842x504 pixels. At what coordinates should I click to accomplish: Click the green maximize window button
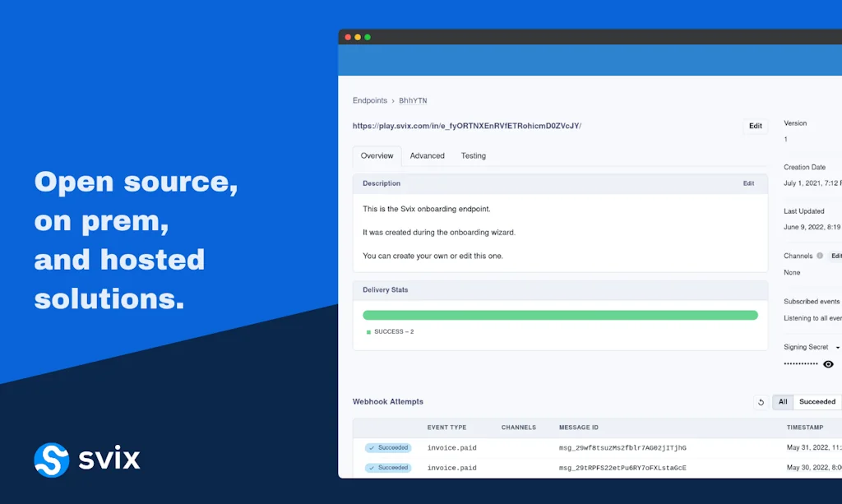pos(368,37)
